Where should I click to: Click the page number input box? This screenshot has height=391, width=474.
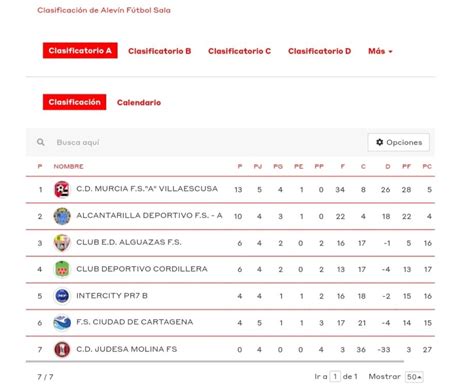click(x=335, y=377)
